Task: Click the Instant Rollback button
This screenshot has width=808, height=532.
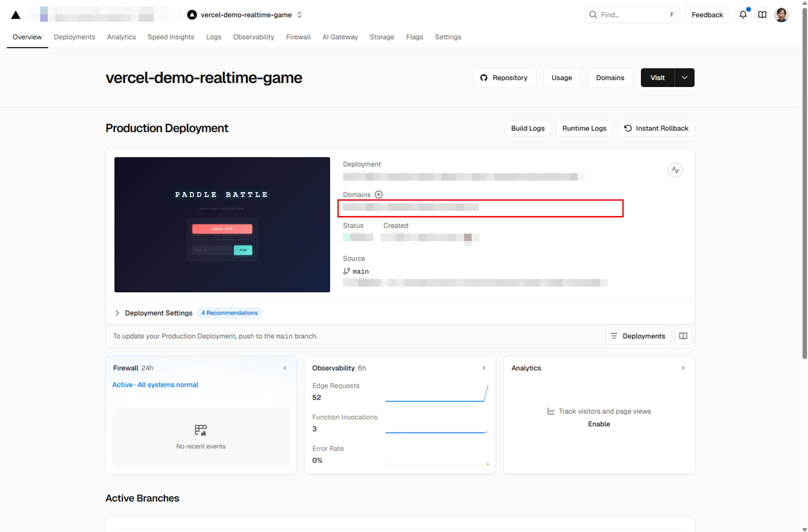Action: coord(656,128)
